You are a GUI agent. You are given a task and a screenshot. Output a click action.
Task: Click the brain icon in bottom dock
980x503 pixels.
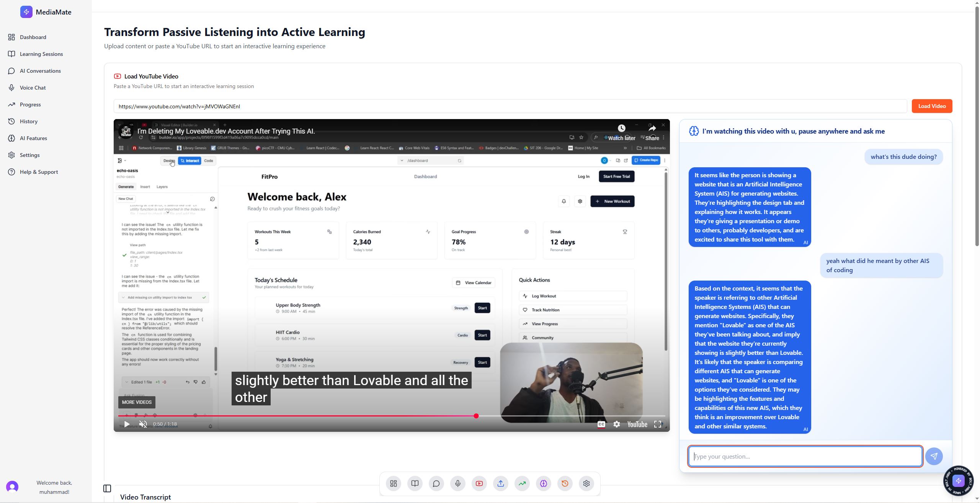[543, 483]
